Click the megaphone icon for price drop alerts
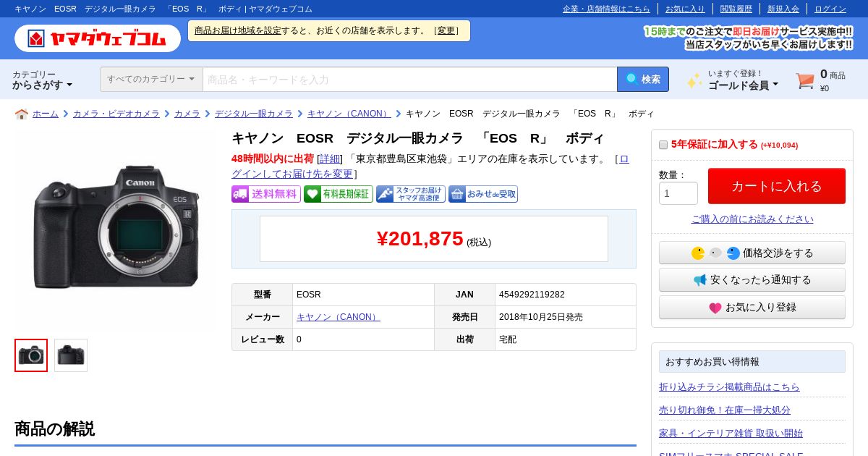Viewport: 868px width, 456px height. pyautogui.click(x=699, y=280)
